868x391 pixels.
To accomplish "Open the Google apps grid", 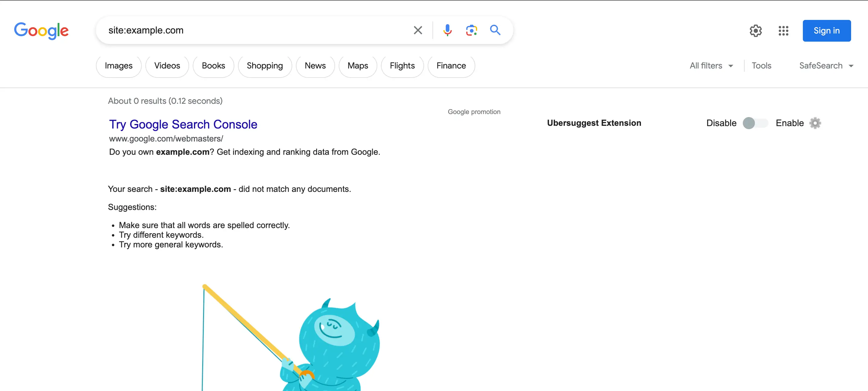I will tap(784, 31).
